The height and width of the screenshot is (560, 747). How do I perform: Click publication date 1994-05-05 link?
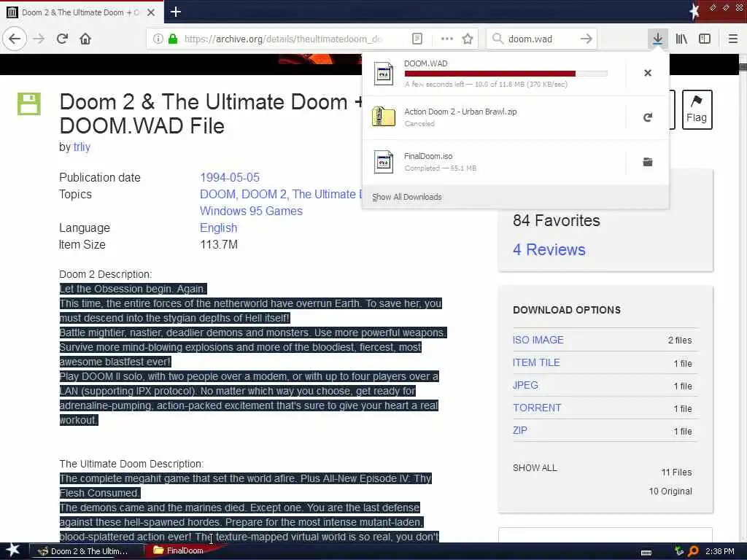tap(230, 177)
